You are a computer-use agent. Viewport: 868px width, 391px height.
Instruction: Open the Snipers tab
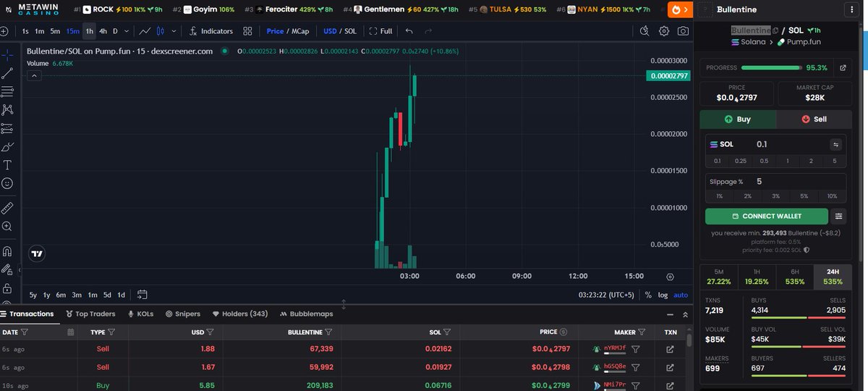pyautogui.click(x=182, y=314)
